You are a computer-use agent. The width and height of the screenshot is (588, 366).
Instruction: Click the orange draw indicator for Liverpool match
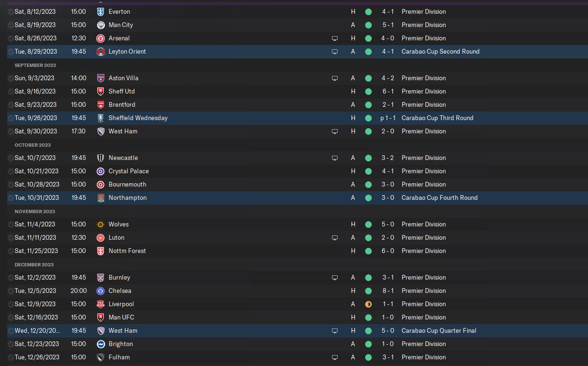[x=368, y=304]
